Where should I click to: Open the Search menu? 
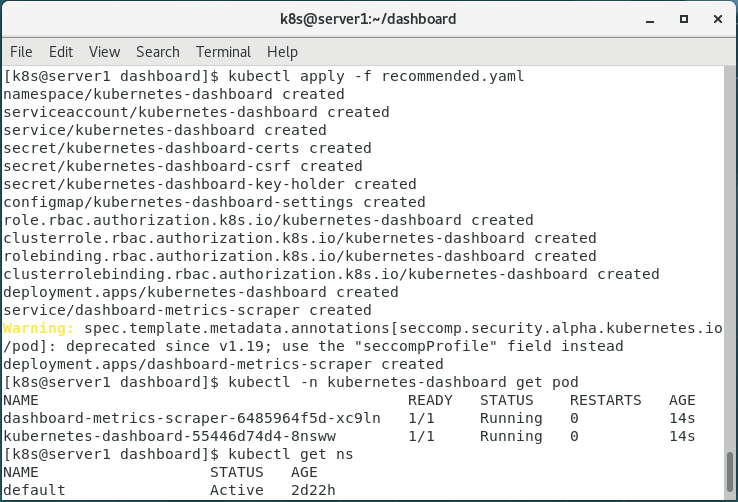pyautogui.click(x=158, y=51)
